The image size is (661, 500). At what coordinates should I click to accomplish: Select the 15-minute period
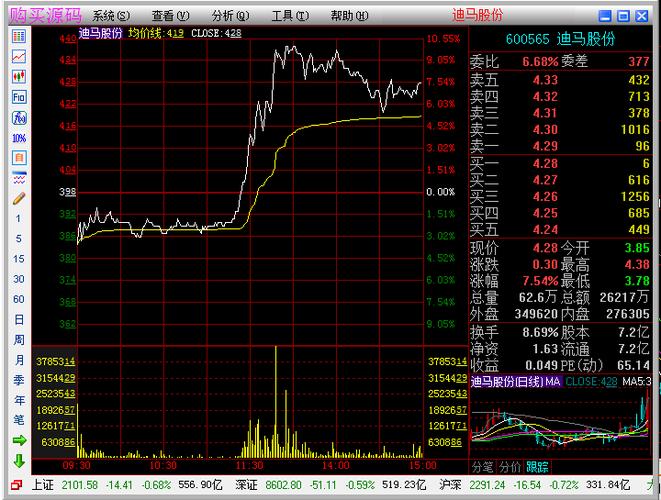(x=19, y=259)
